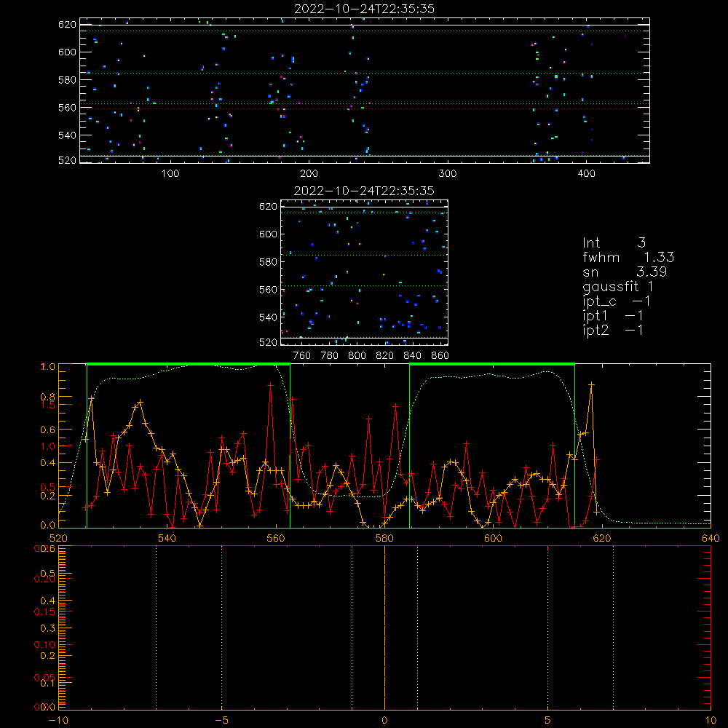Click x-axis label 100 in top panel
The height and width of the screenshot is (728, 728).
tap(170, 174)
